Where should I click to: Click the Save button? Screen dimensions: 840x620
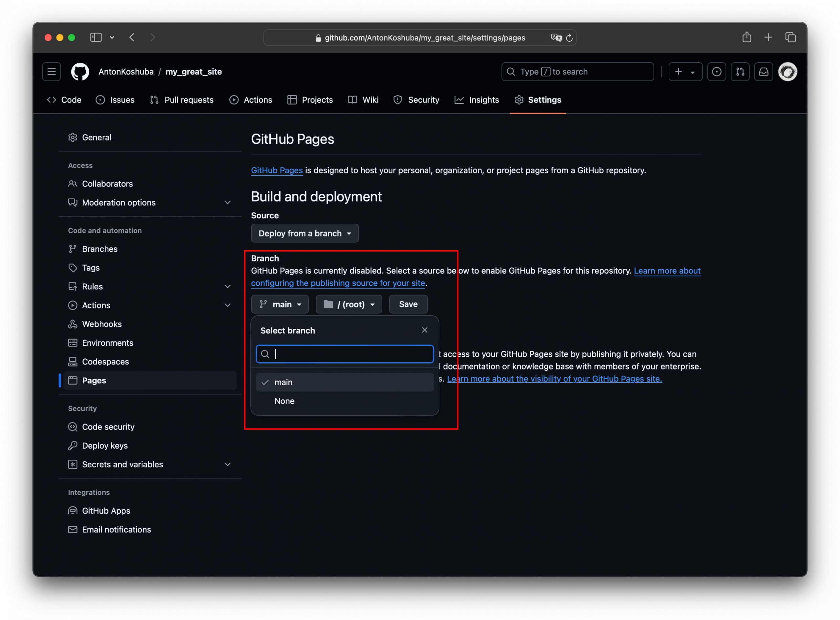[x=408, y=304]
